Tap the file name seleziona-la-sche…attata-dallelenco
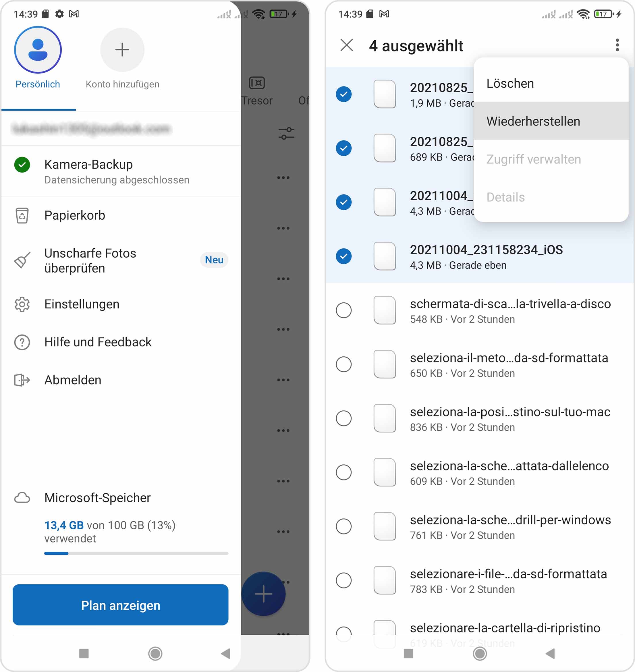The width and height of the screenshot is (635, 672). point(509,466)
